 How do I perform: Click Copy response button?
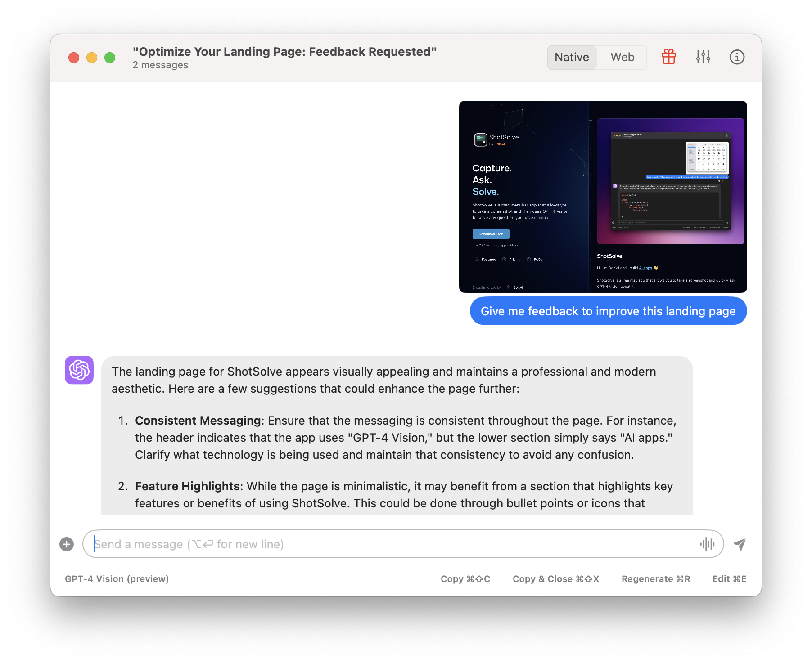pyautogui.click(x=465, y=579)
